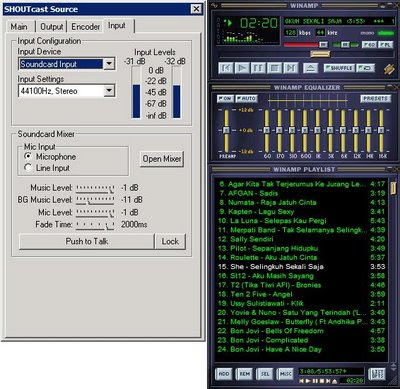The width and height of the screenshot is (400, 389).
Task: Click Winamp's Previous track button
Action: 226,68
